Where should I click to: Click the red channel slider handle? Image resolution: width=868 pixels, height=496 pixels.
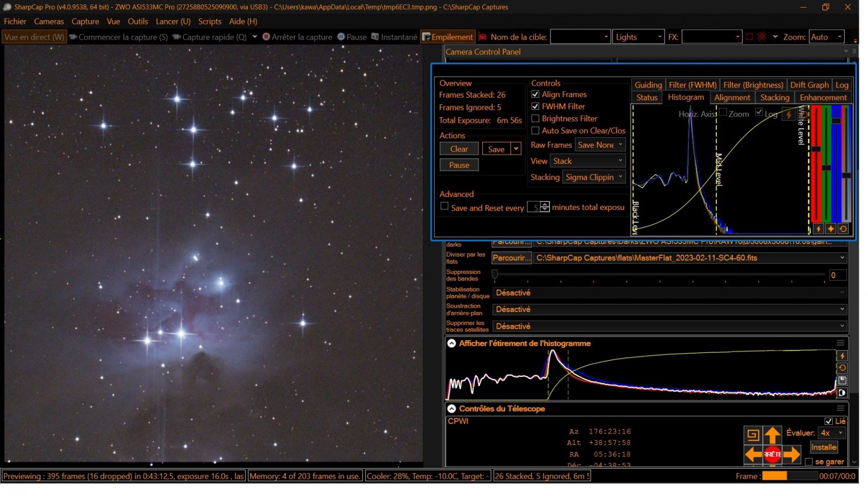pyautogui.click(x=815, y=148)
